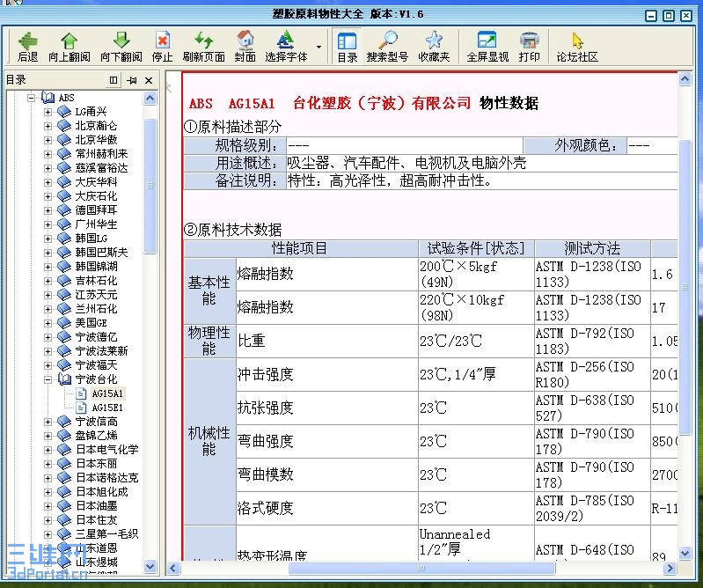The height and width of the screenshot is (588, 703).
Task: Select 宁波德亿 in the tree
Action: click(x=96, y=337)
